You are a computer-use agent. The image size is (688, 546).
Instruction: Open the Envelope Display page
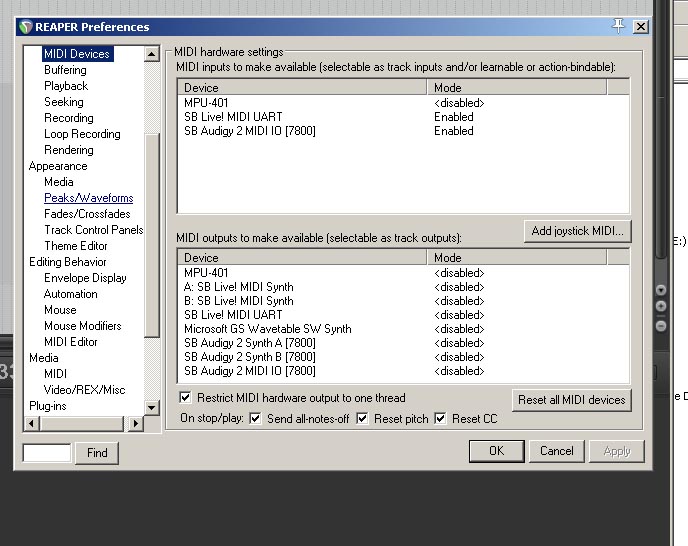[x=85, y=278]
